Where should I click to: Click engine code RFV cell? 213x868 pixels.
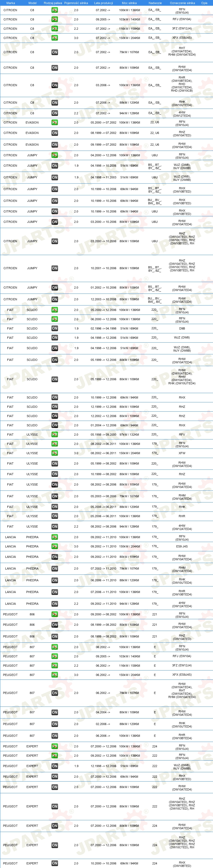(x=182, y=434)
